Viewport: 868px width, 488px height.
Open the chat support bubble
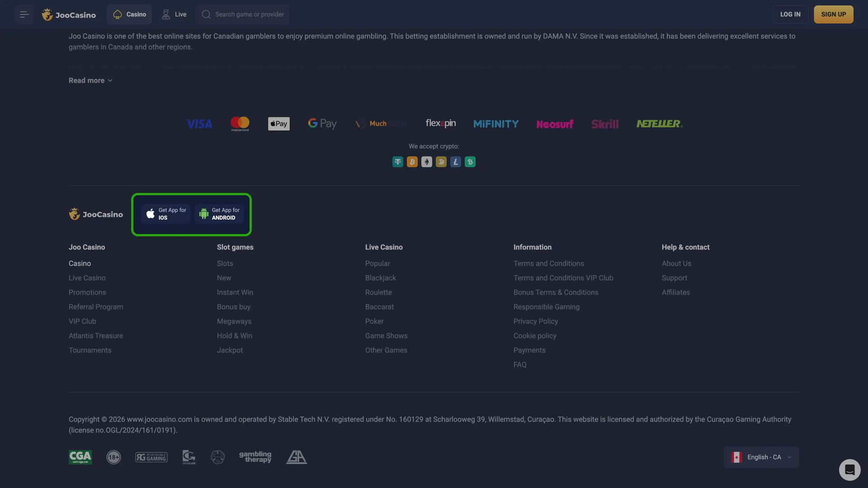[x=850, y=470]
